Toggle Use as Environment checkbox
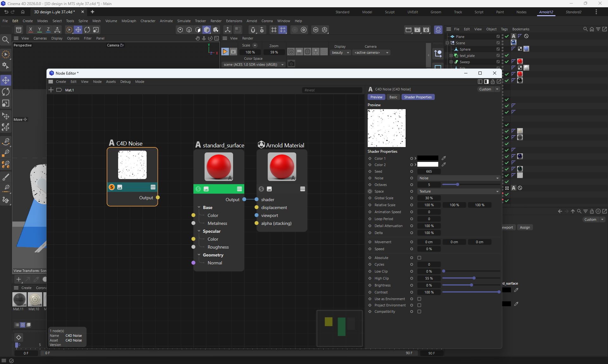 419,299
